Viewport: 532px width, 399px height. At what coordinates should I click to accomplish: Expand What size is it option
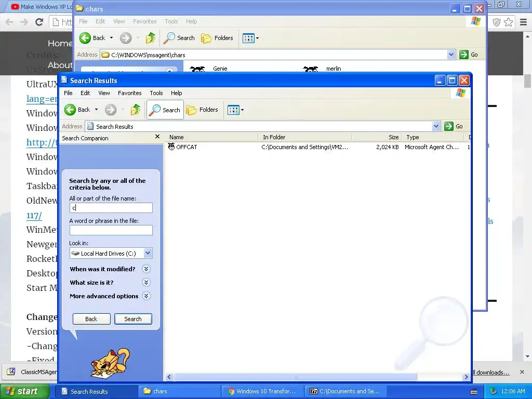(x=146, y=283)
